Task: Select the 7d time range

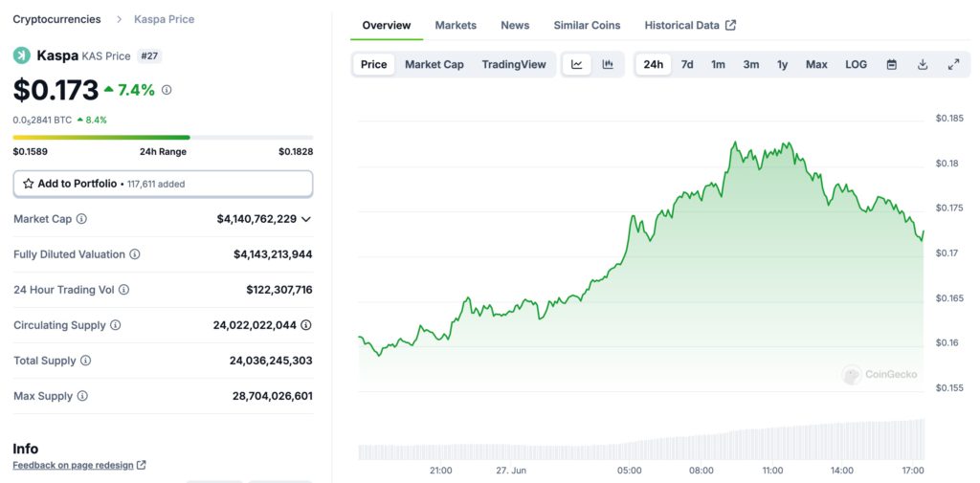Action: tap(687, 64)
